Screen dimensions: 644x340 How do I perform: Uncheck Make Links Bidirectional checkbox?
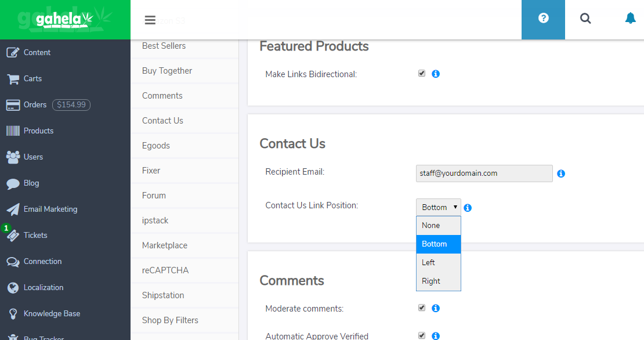point(422,74)
